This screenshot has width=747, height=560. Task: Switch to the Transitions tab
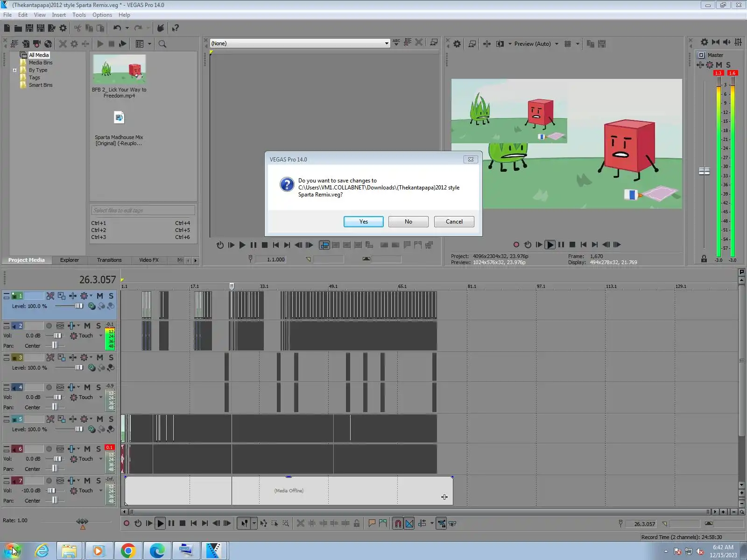tap(109, 260)
